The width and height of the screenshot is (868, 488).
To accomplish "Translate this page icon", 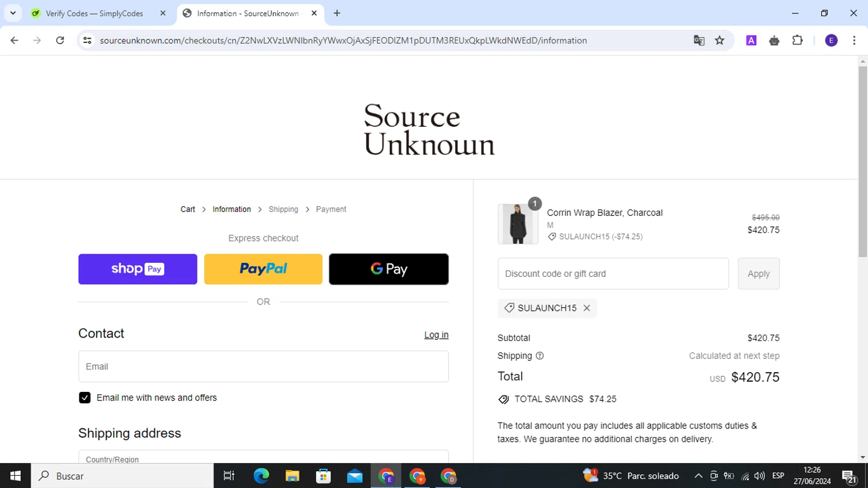I will coord(699,41).
